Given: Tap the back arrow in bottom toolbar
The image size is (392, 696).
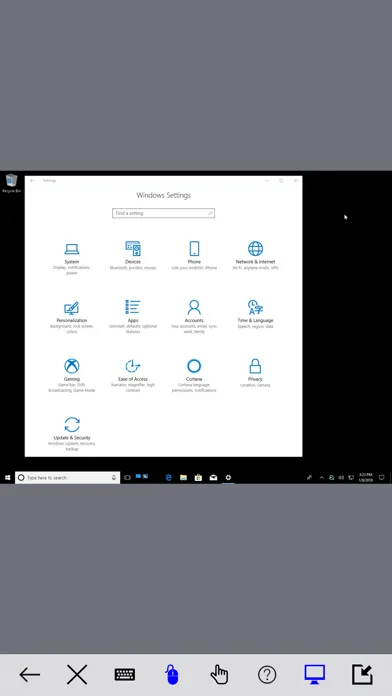Looking at the screenshot, I should pos(30,675).
